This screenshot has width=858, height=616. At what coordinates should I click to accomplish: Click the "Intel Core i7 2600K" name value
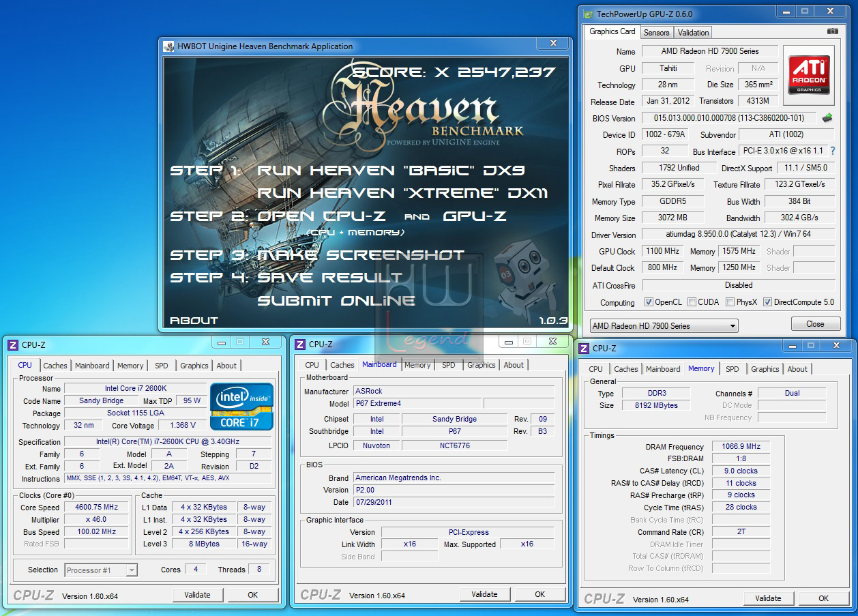coord(135,389)
